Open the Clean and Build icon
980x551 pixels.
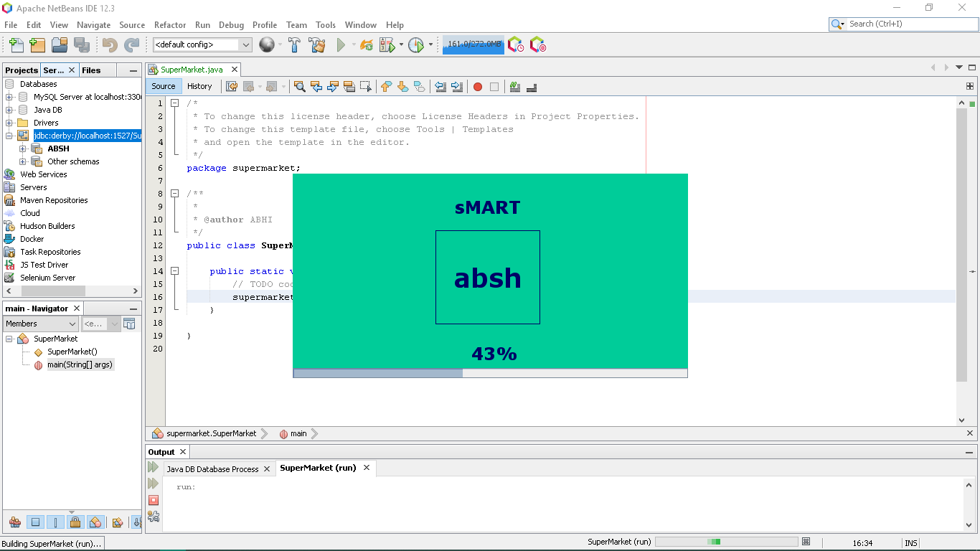316,44
